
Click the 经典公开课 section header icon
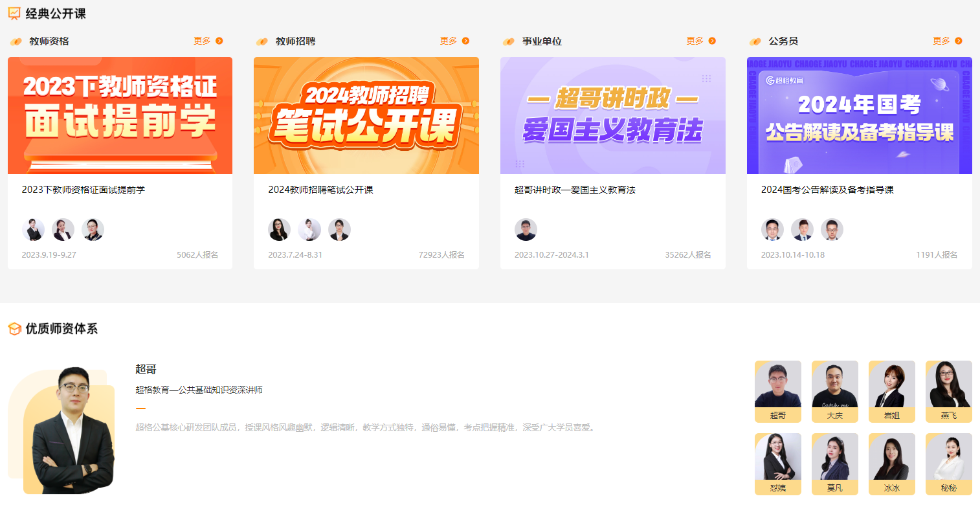click(14, 12)
